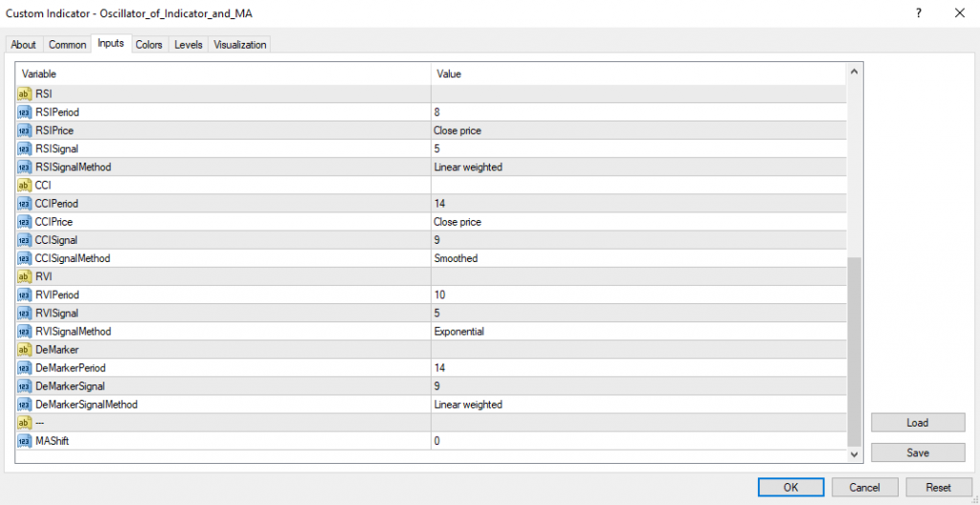980x505 pixels.
Task: Click the icon beside RSIPeriod
Action: coord(25,112)
